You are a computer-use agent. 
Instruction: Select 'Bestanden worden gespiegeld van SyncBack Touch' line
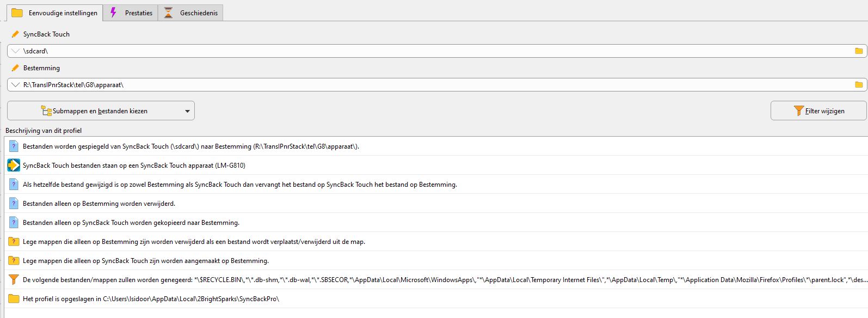tap(436, 146)
